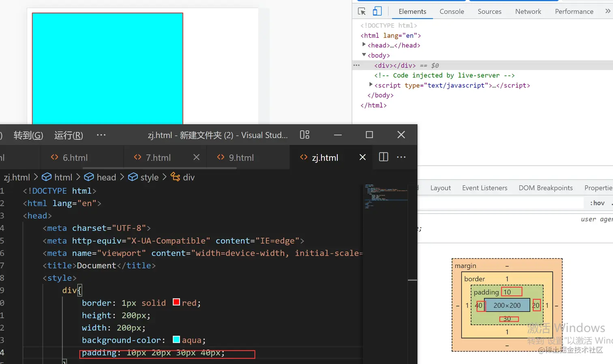
Task: Switch to the 9.html editor tab
Action: pyautogui.click(x=241, y=158)
